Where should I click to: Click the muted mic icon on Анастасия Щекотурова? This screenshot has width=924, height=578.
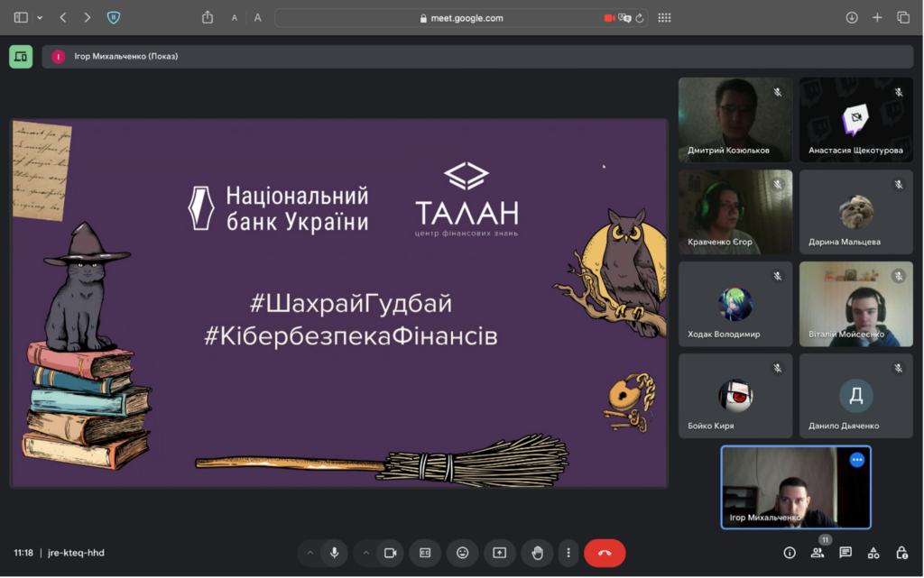click(899, 92)
